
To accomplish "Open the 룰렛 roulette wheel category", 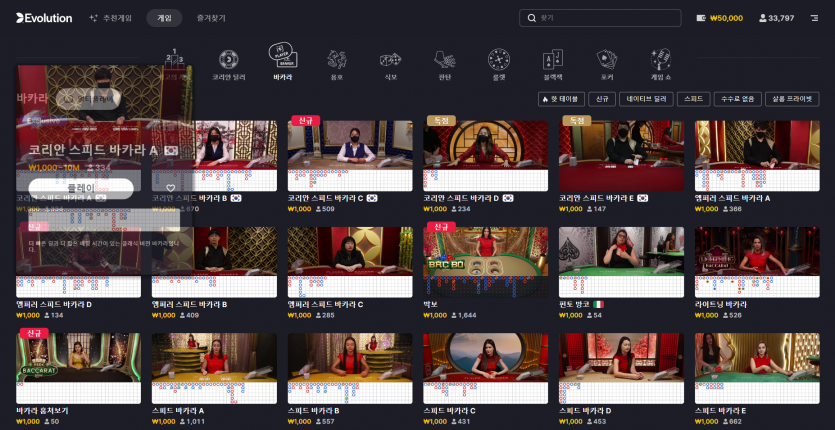I will 499,66.
